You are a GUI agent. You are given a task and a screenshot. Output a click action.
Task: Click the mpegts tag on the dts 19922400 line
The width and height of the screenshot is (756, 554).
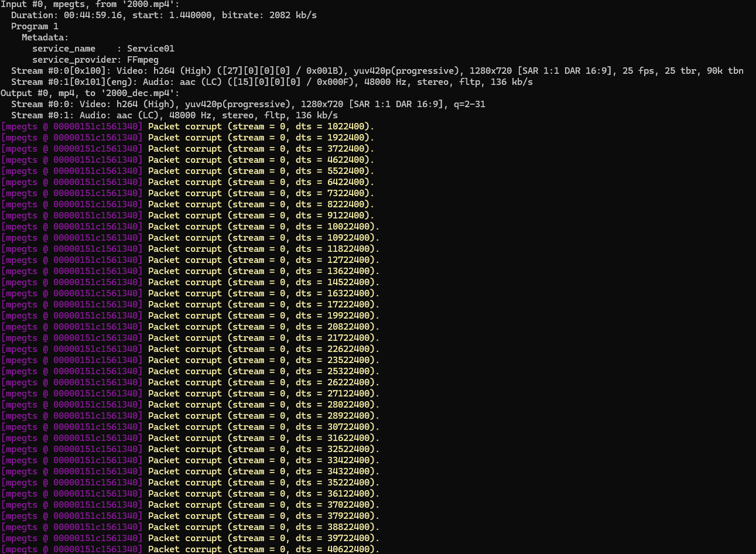coord(71,316)
